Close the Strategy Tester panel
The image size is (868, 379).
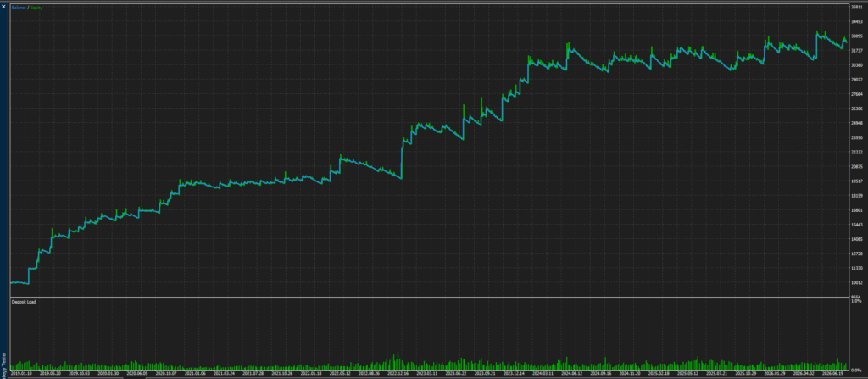3,7
